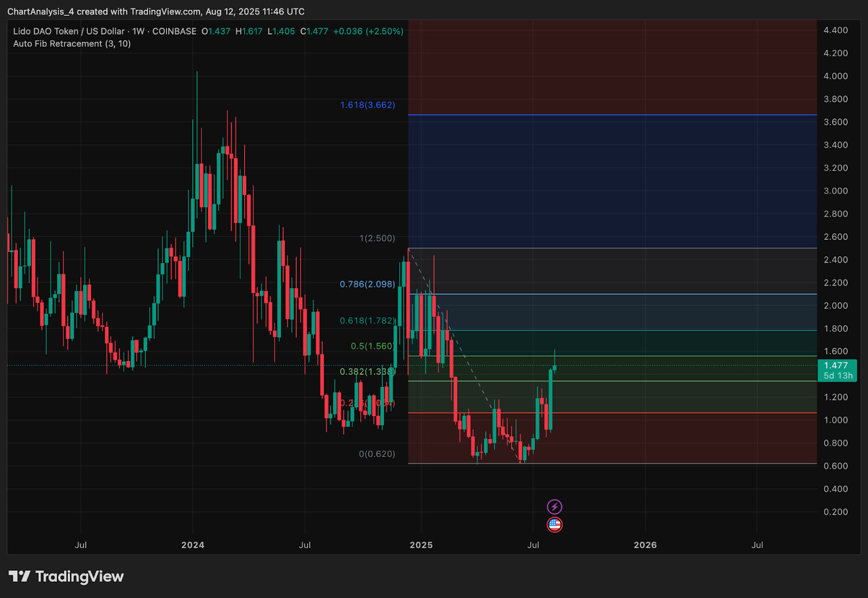868x598 pixels.
Task: Select the 1(2.500) Fibonacci level label
Action: (377, 238)
